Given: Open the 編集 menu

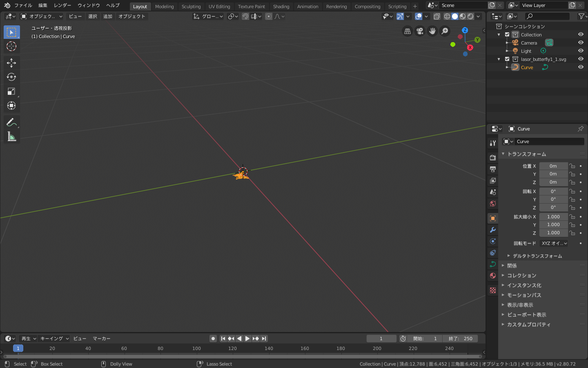Looking at the screenshot, I should point(43,5).
